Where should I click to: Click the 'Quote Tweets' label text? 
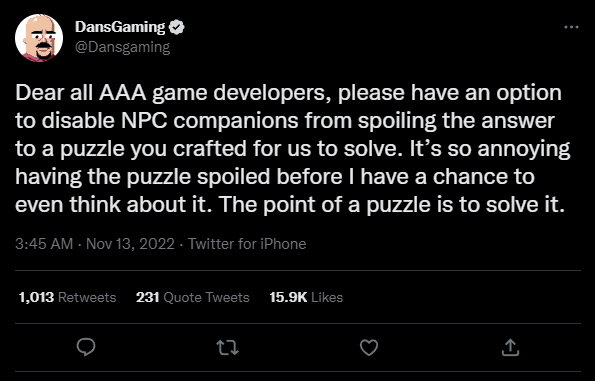[206, 297]
